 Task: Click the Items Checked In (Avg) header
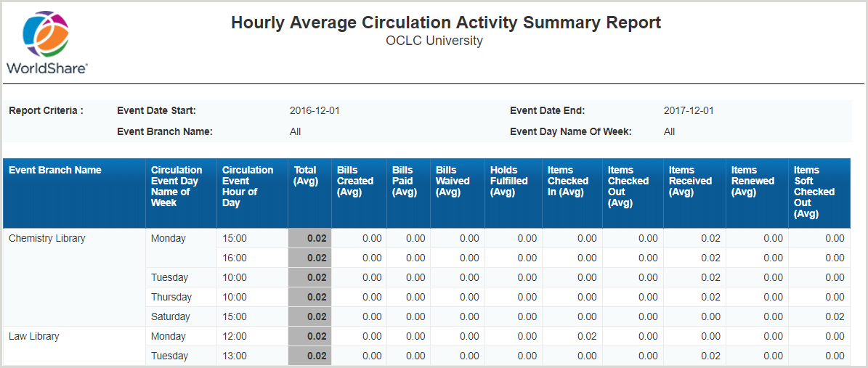[x=568, y=181]
